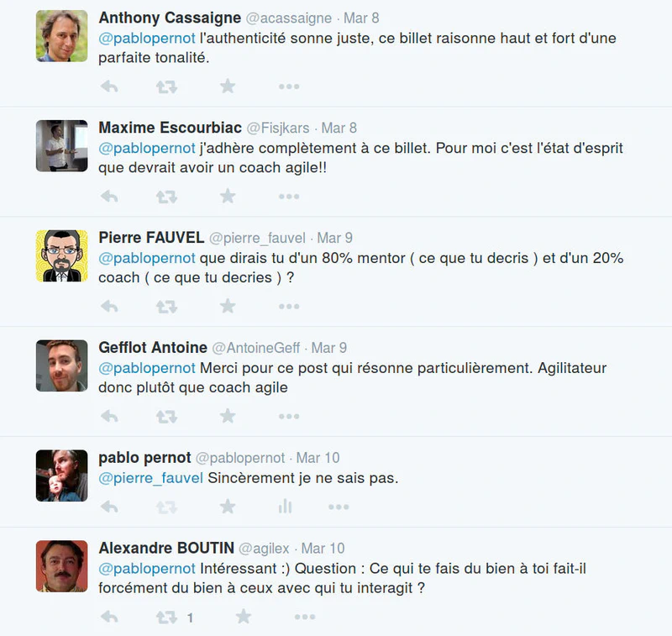This screenshot has width=672, height=636.
Task: View analytics on pablo pernot's tweet
Action: coord(285,506)
